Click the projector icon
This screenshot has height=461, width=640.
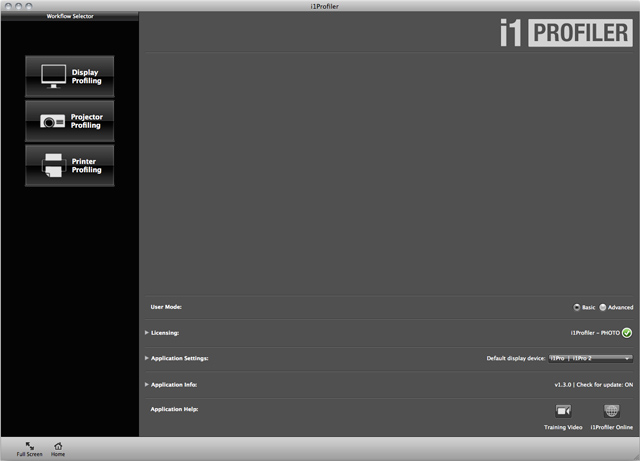pyautogui.click(x=52, y=121)
